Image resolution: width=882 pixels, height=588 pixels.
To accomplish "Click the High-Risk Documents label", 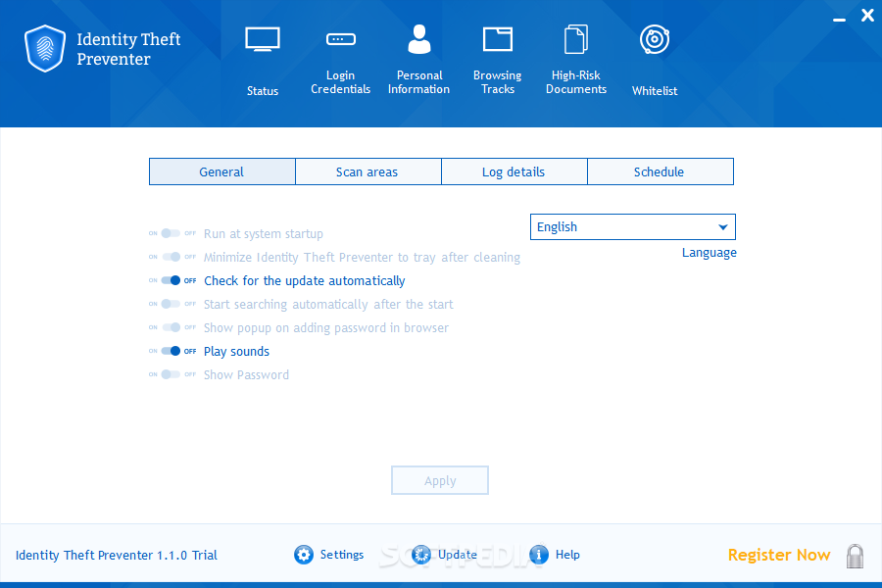I will pos(576,82).
